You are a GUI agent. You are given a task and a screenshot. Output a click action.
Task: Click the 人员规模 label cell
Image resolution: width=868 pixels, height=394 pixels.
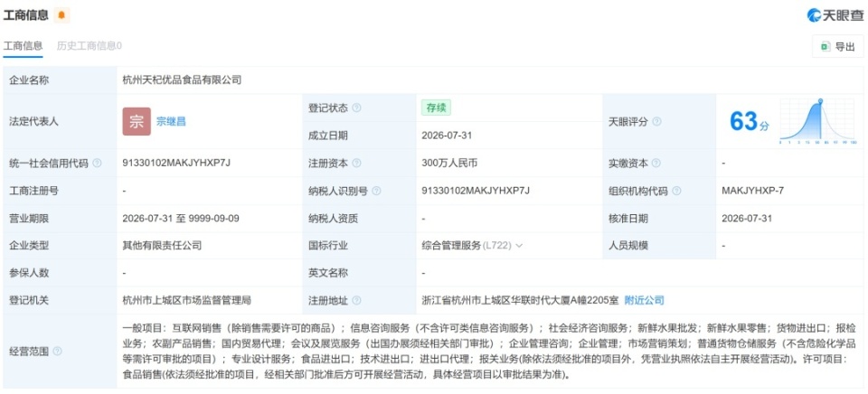659,246
